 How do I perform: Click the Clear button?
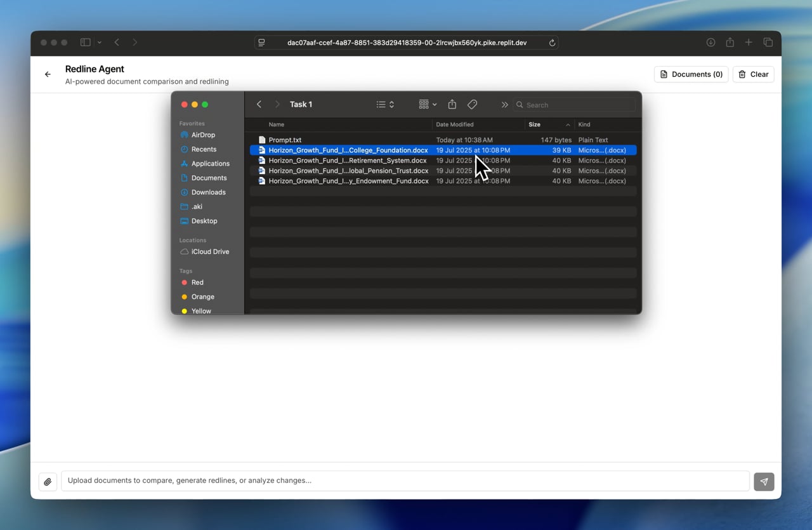753,74
